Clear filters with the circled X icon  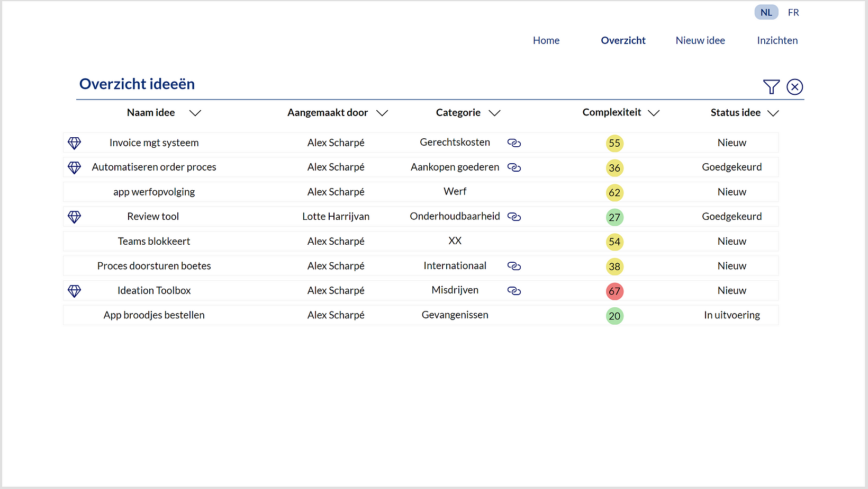click(794, 87)
